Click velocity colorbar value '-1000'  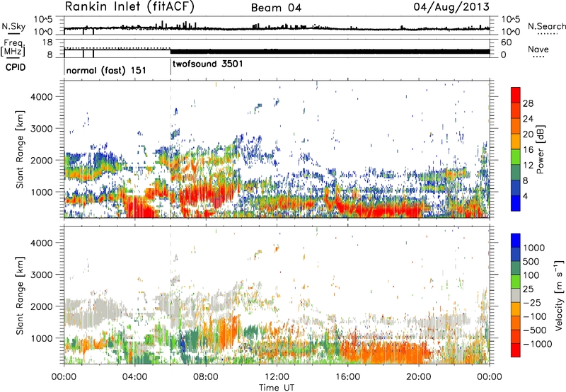pyautogui.click(x=537, y=344)
